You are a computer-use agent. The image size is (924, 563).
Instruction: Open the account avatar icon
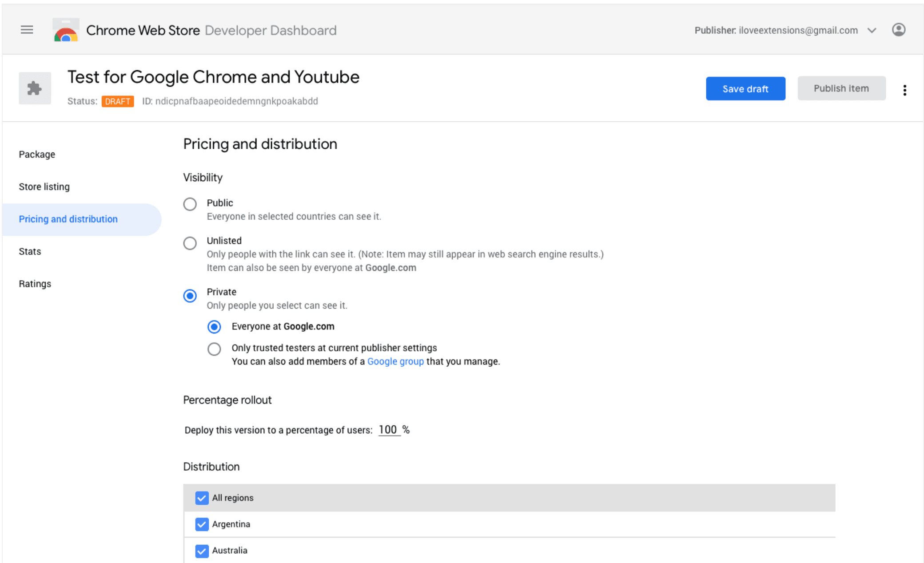898,30
